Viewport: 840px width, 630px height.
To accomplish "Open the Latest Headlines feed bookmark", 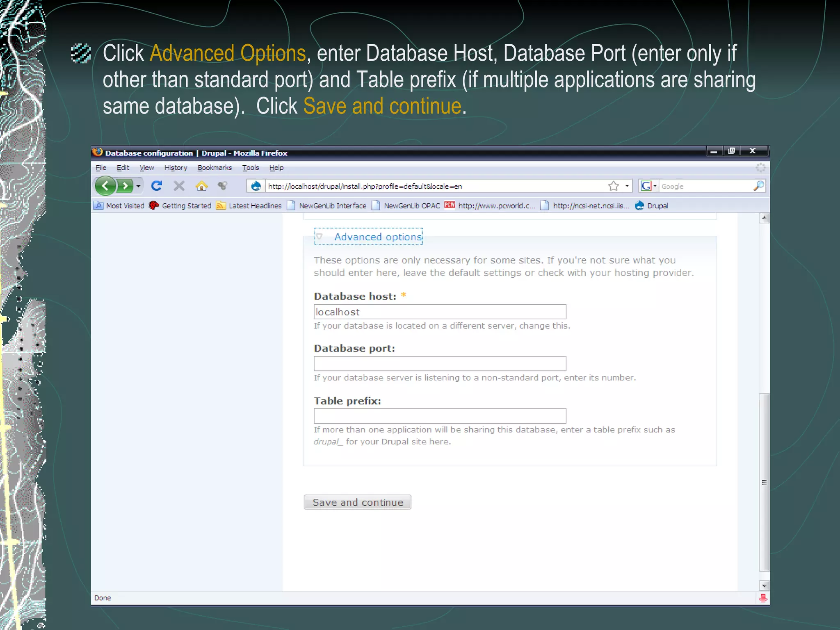I will point(249,205).
